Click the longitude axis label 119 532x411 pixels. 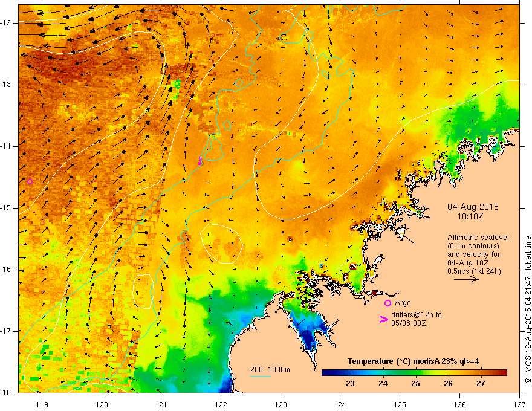tap(42, 404)
